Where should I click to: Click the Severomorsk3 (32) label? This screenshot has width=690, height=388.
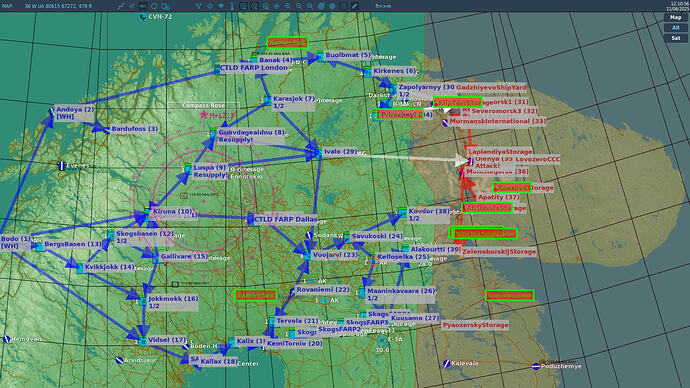(504, 111)
